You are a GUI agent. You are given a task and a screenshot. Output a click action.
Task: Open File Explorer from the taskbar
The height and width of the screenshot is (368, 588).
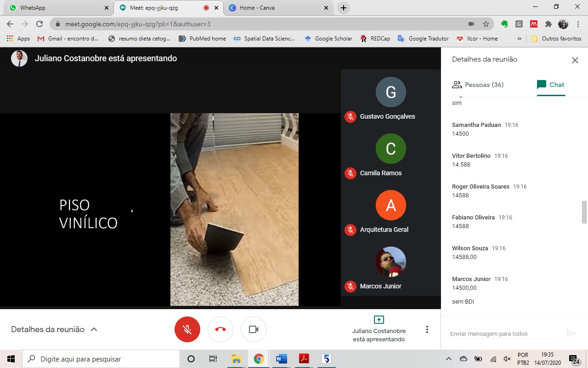[x=236, y=359]
